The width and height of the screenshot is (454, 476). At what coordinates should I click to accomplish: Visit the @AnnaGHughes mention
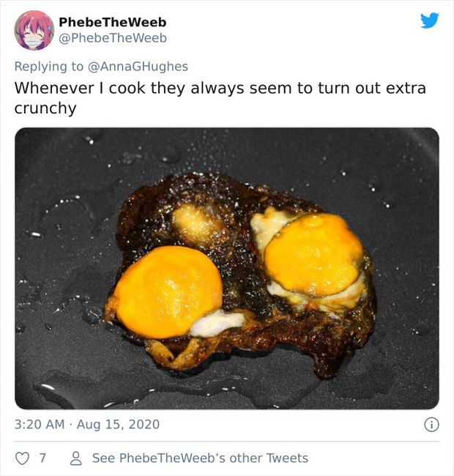point(138,67)
